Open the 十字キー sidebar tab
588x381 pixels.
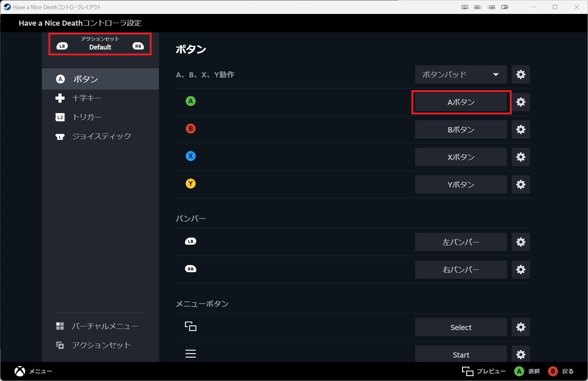(100, 98)
